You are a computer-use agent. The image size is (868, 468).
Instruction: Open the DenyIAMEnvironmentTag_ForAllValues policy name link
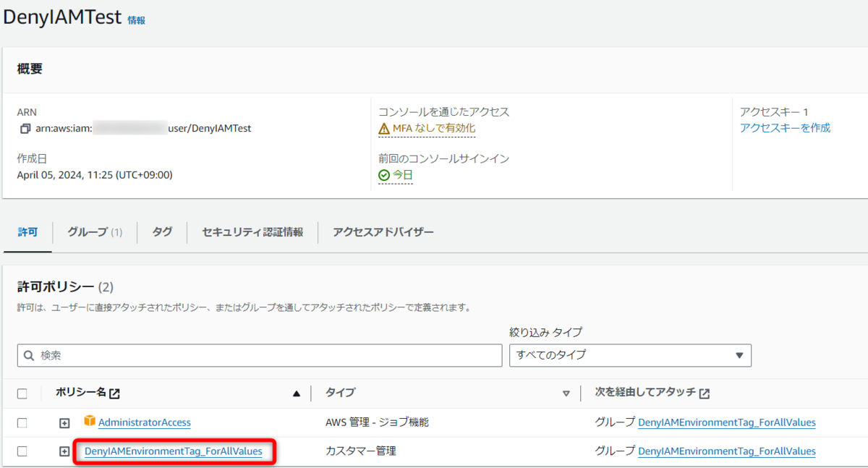point(174,451)
